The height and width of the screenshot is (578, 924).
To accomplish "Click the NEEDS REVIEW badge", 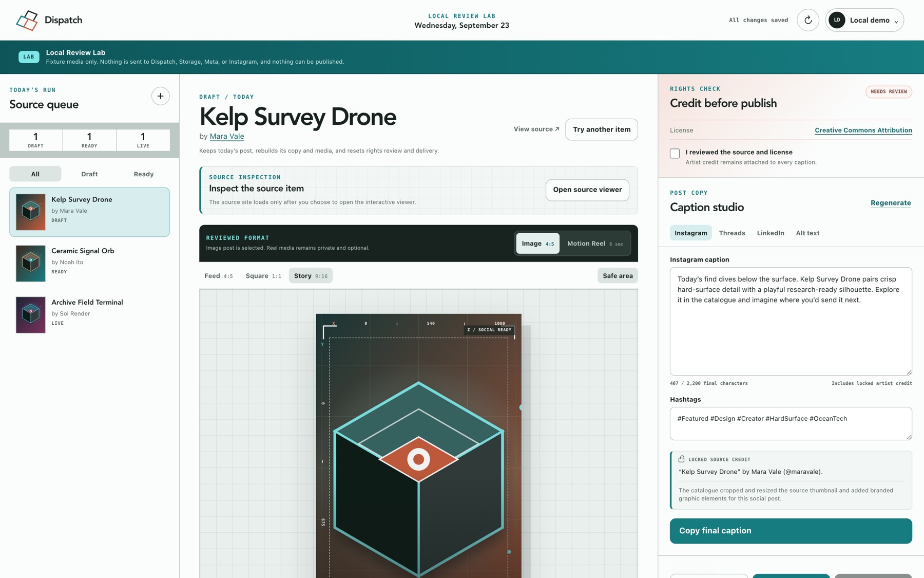I will point(889,92).
